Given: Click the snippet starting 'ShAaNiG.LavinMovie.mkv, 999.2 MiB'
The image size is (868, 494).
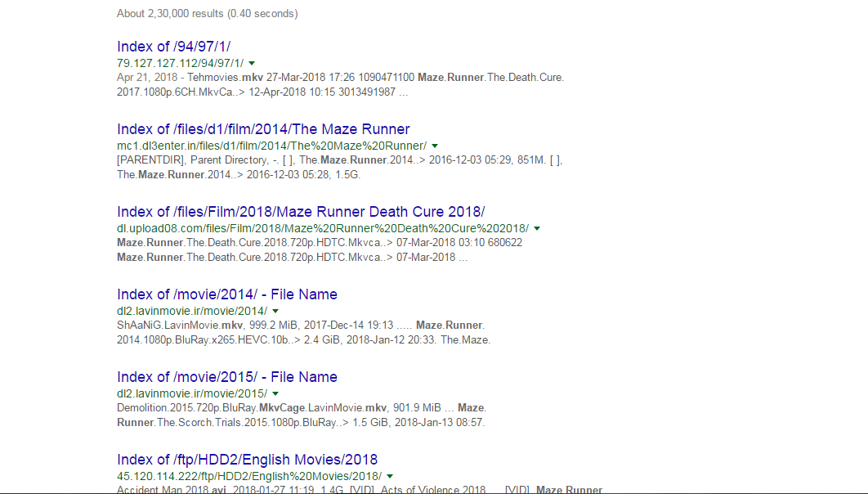Looking at the screenshot, I should pos(303,332).
